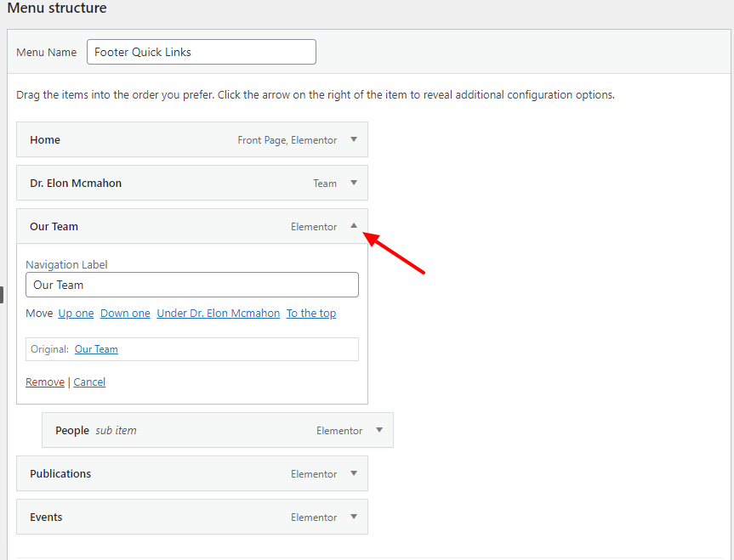Click the Menu Name input field
Screen dimensions: 734x560
(201, 52)
